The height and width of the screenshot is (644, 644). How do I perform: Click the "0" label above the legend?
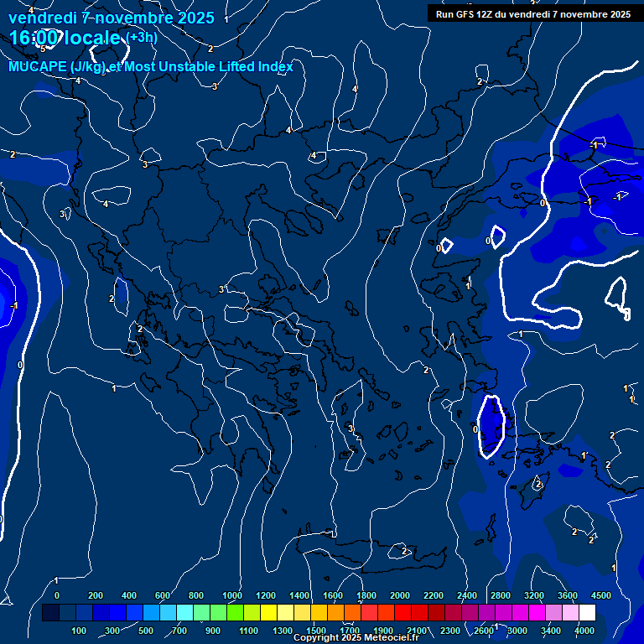57,595
